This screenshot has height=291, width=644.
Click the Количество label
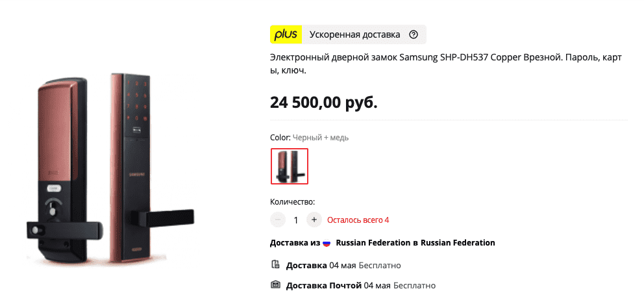pyautogui.click(x=292, y=202)
